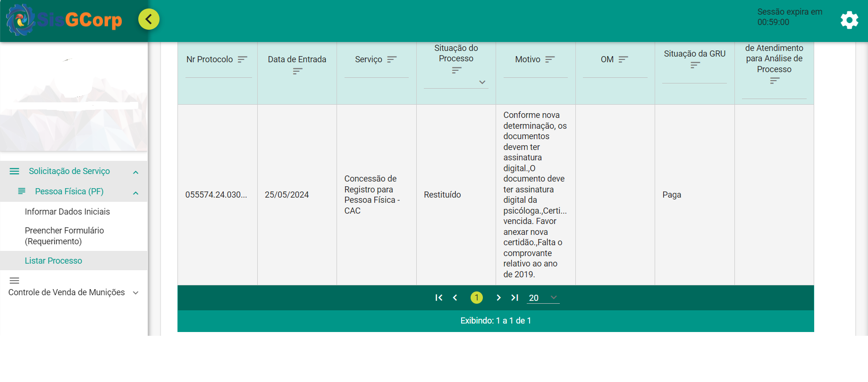Click the Nr Protocolo filter input field
This screenshot has width=868, height=382.
[x=219, y=73]
